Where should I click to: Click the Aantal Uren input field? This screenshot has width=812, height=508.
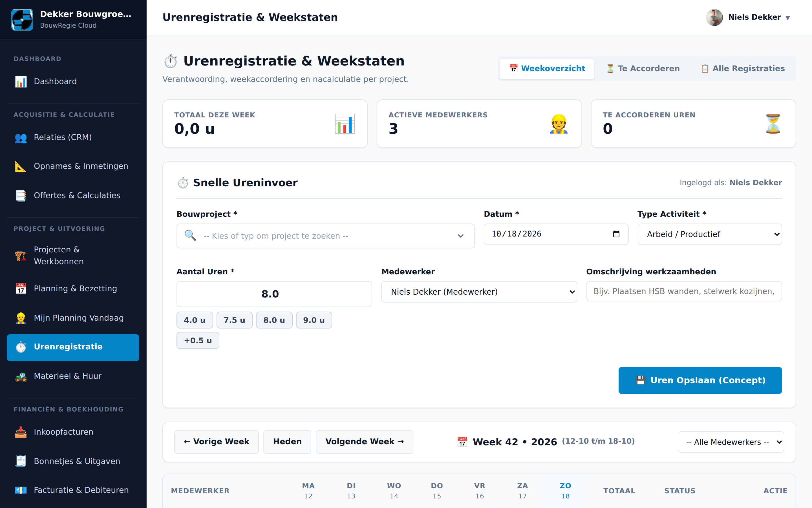[274, 294]
